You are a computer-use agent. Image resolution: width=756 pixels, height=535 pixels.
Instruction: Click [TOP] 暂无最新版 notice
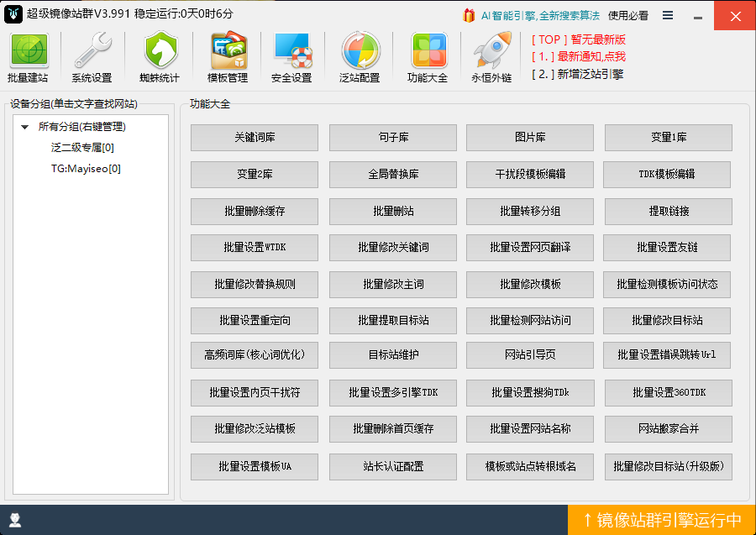tap(579, 39)
